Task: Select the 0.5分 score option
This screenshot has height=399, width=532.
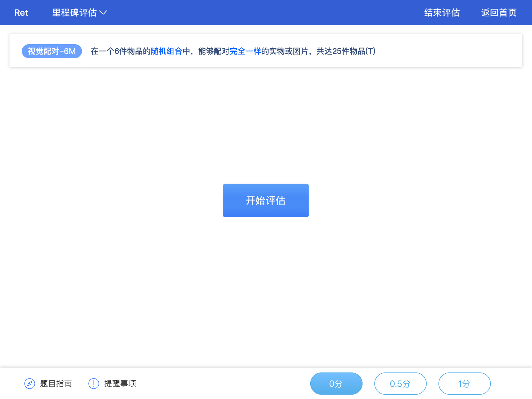Action: [400, 383]
